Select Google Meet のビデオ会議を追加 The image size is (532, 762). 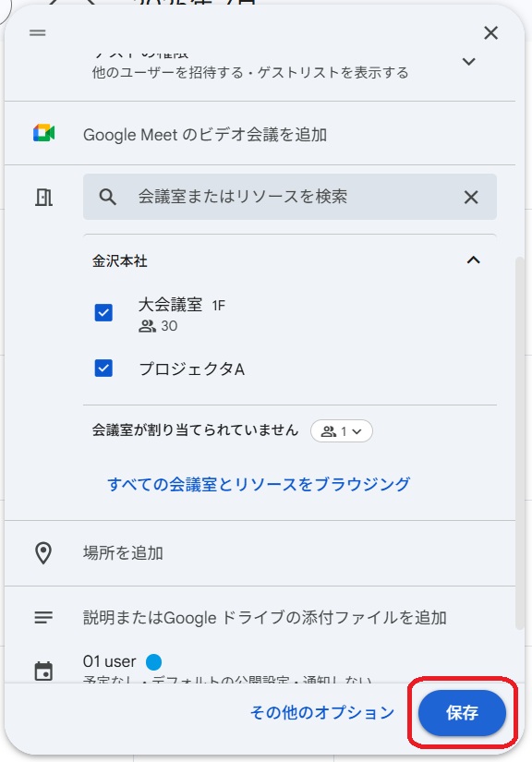tap(204, 135)
